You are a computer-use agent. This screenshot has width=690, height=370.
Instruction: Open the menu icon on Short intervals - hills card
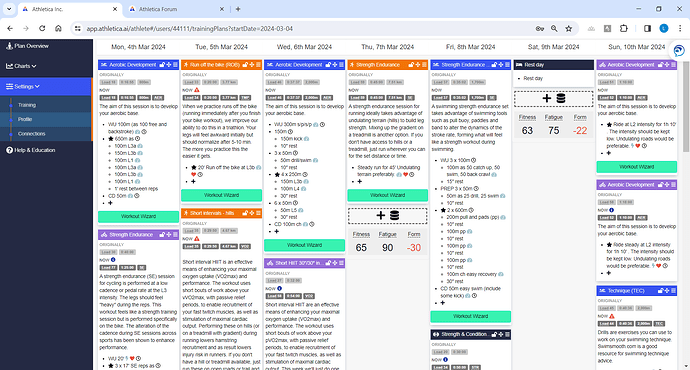point(258,213)
